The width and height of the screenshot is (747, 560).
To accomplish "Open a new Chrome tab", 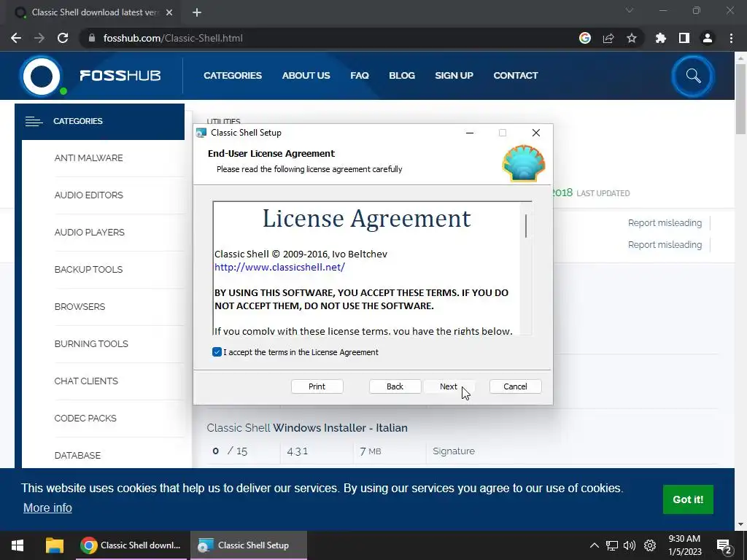I will pos(197,12).
